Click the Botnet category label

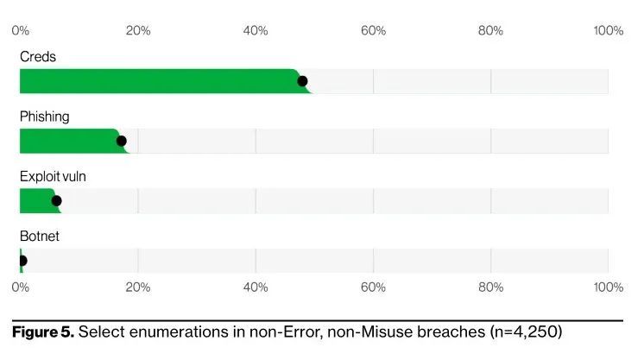(x=40, y=237)
